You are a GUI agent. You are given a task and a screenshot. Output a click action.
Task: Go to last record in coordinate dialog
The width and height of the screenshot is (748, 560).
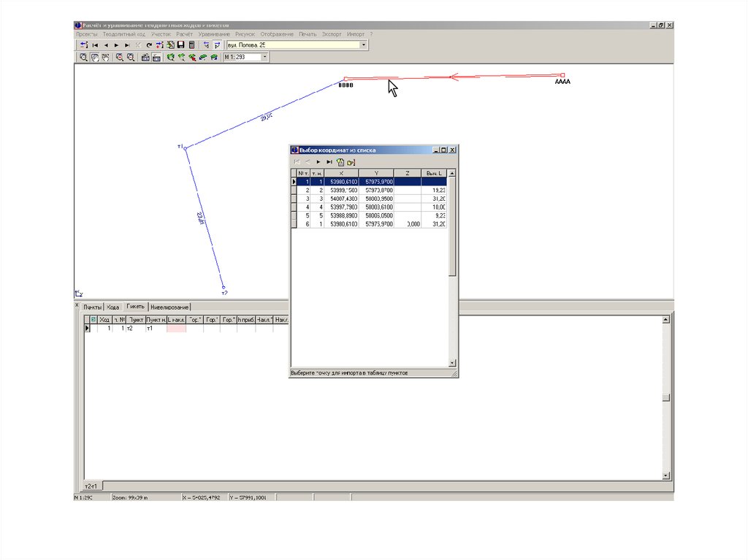pos(329,161)
